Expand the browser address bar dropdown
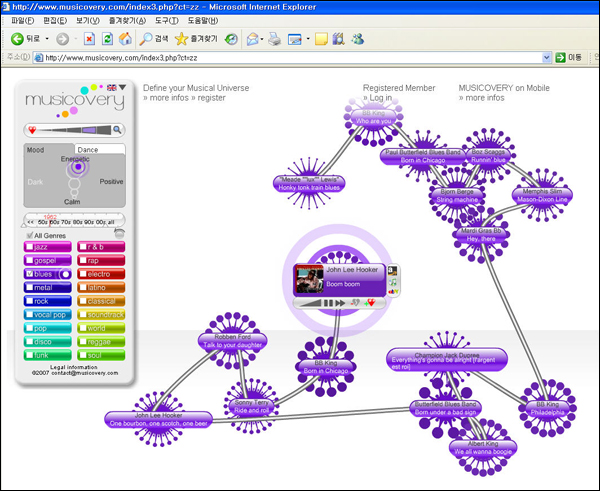Screen dimensions: 600x491 (x=546, y=57)
